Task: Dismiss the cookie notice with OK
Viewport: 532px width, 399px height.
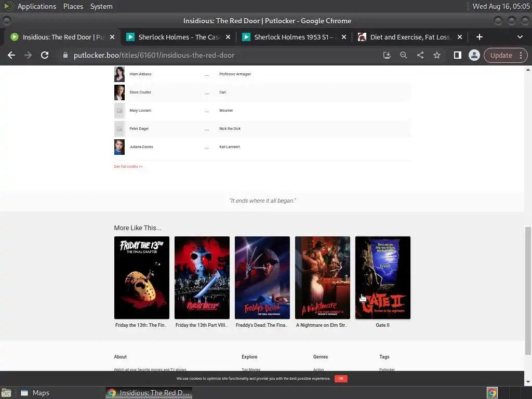Action: point(341,379)
